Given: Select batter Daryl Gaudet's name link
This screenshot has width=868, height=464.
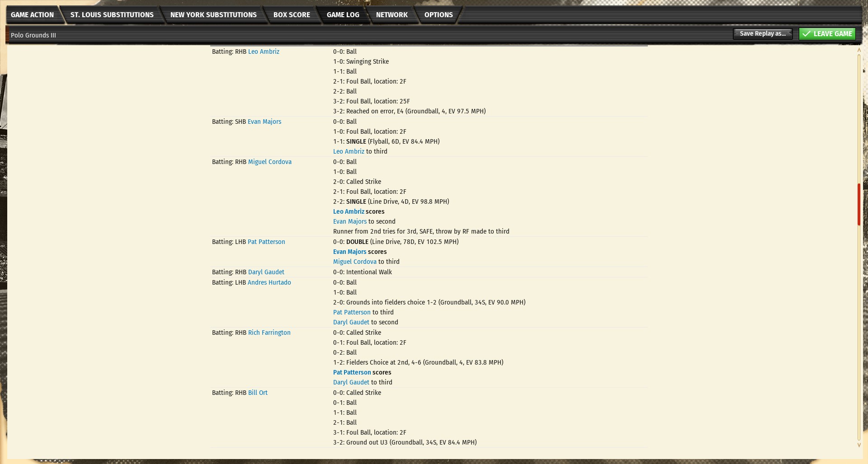Looking at the screenshot, I should tap(266, 272).
